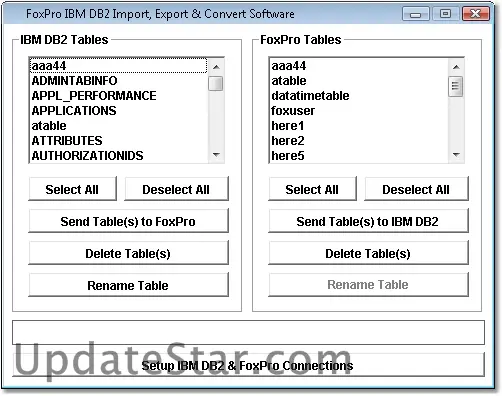The height and width of the screenshot is (396, 502).
Task: Select atable in IBM DB2 Tables list
Action: [119, 126]
